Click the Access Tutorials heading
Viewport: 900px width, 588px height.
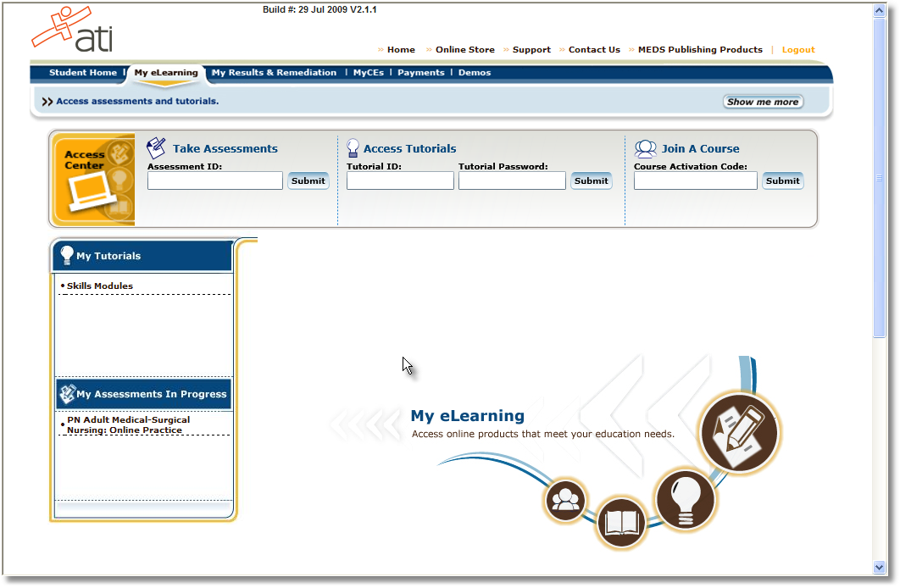tap(410, 148)
